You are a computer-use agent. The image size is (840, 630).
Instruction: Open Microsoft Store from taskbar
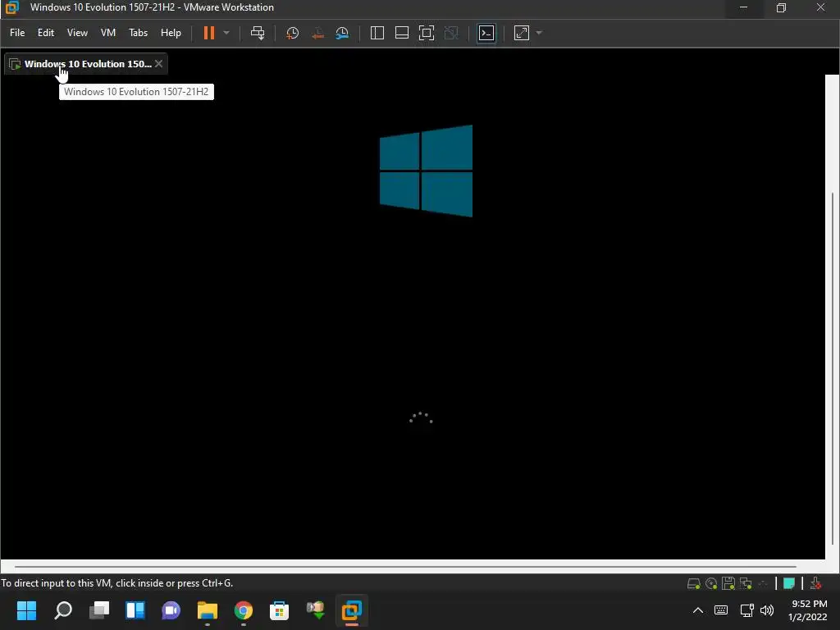279,610
